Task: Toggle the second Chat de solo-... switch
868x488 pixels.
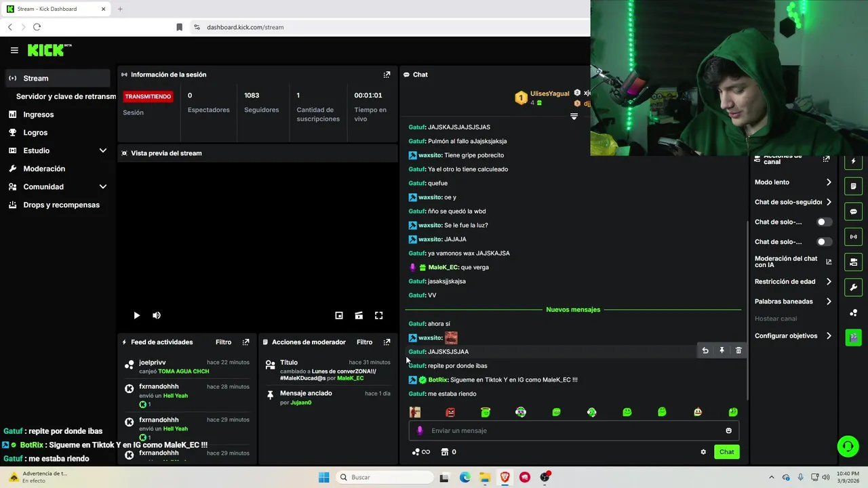Action: coord(824,242)
